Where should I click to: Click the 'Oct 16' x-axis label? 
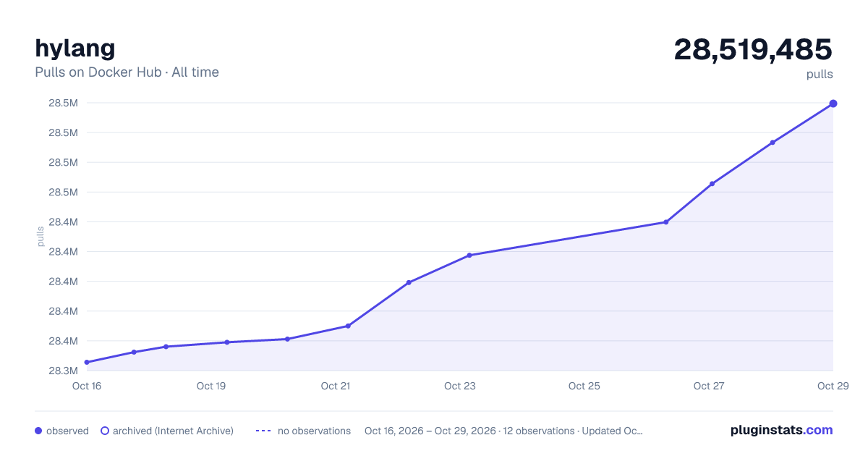point(87,386)
